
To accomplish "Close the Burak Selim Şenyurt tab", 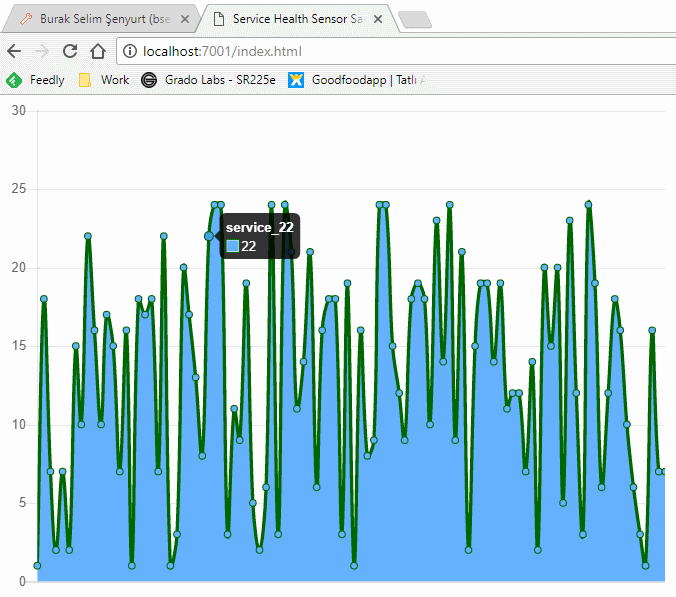I will click(x=187, y=18).
